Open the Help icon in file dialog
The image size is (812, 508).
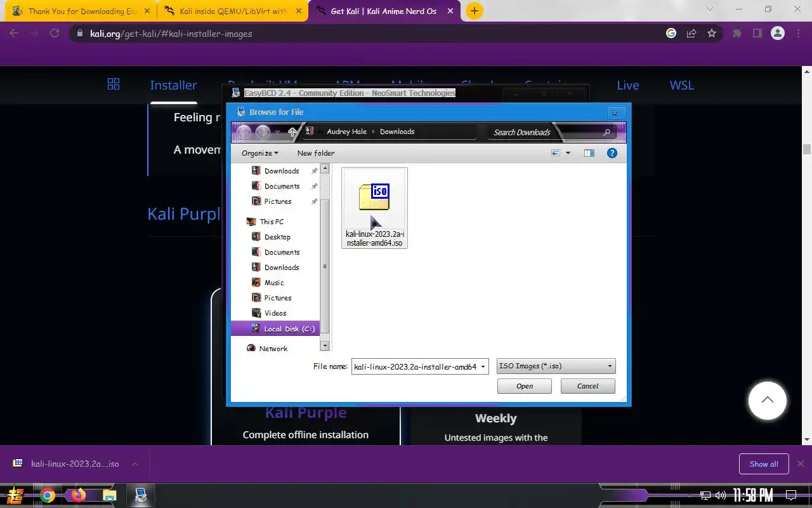612,153
